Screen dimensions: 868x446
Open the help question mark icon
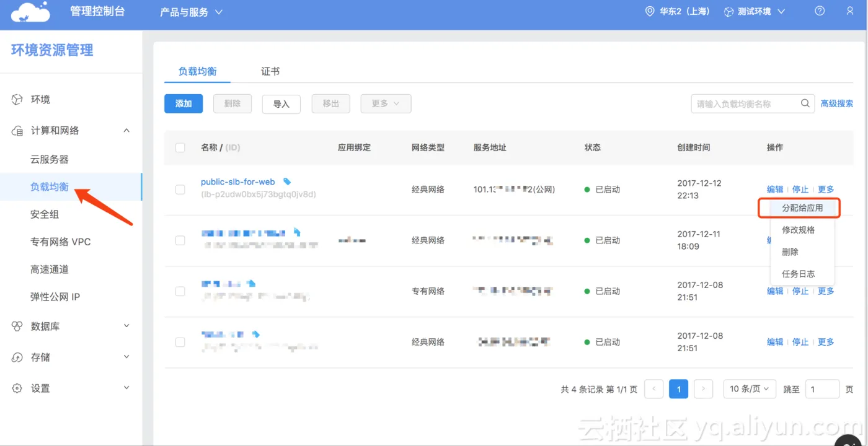click(820, 11)
